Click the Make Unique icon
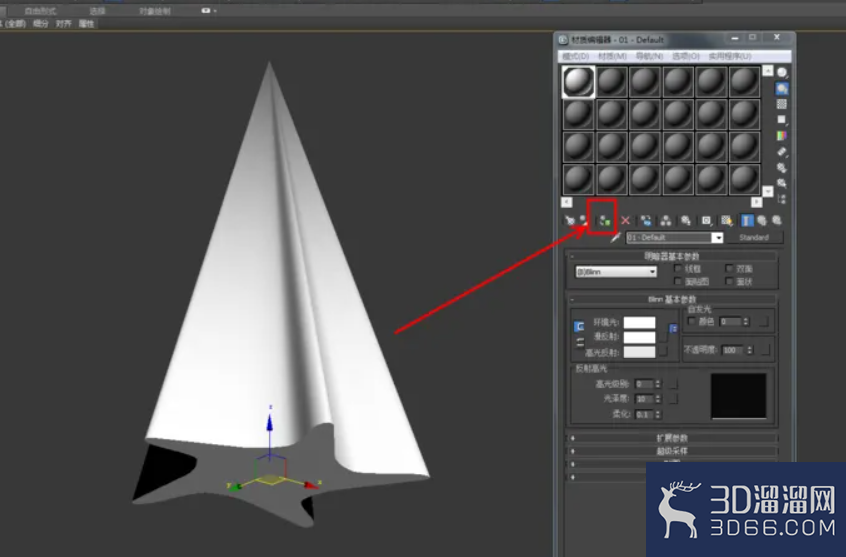This screenshot has height=557, width=846. click(666, 220)
